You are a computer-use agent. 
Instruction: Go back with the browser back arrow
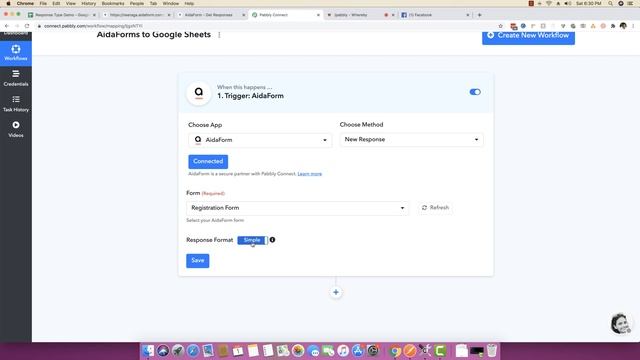(7, 26)
